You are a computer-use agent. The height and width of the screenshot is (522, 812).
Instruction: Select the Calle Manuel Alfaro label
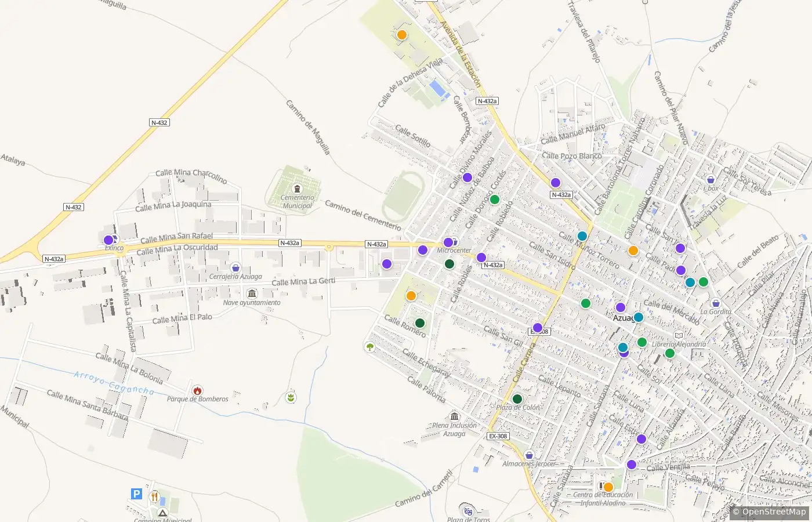(x=572, y=133)
